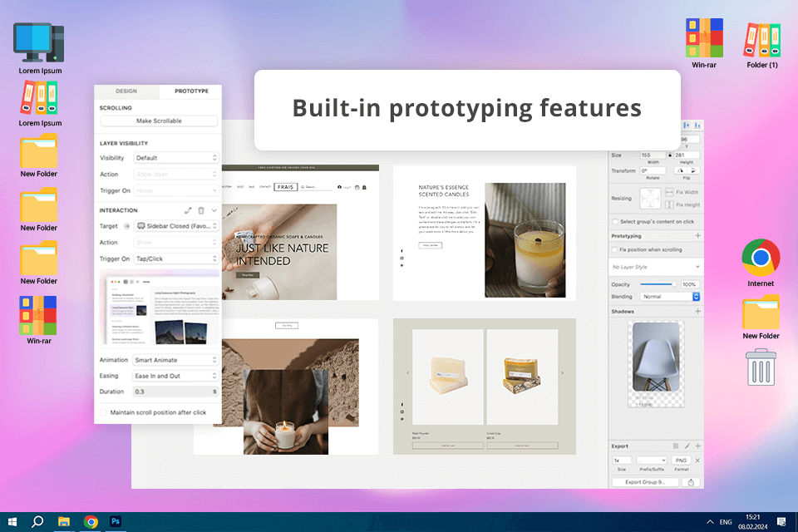Click the Shop Now button on hero image
798x532 pixels.
(248, 275)
